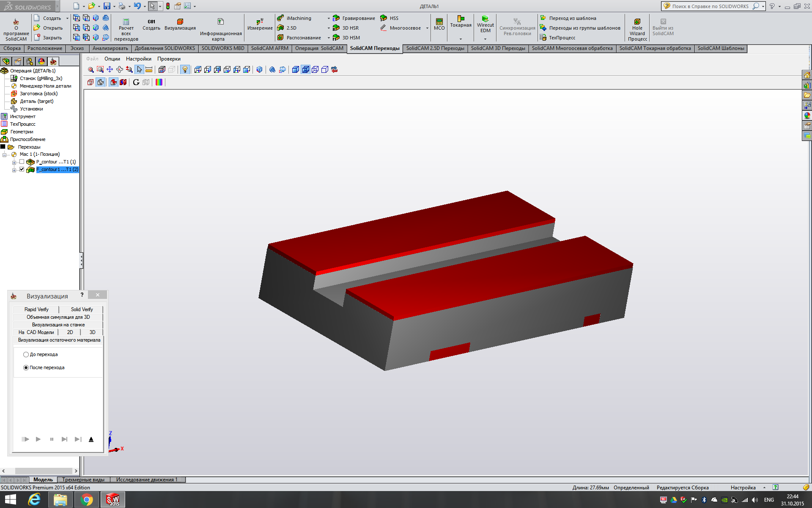This screenshot has width=812, height=508.
Task: Click the light bulb lighting icon
Action: (185, 70)
